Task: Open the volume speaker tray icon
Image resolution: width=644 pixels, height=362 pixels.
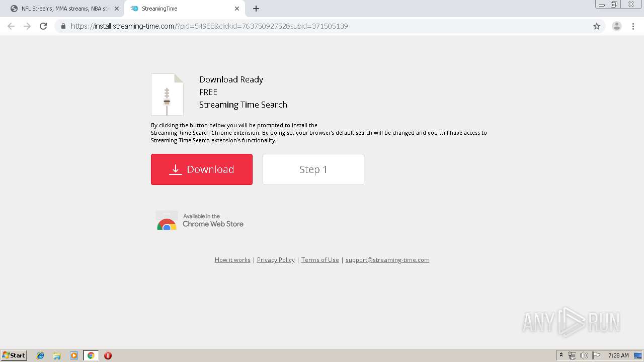Action: (x=584, y=355)
